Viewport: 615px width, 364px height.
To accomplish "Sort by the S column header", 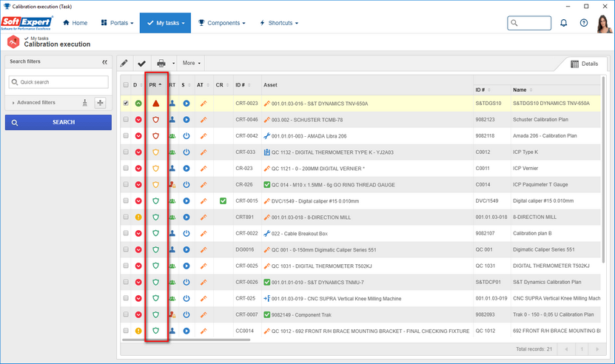I will coord(186,85).
